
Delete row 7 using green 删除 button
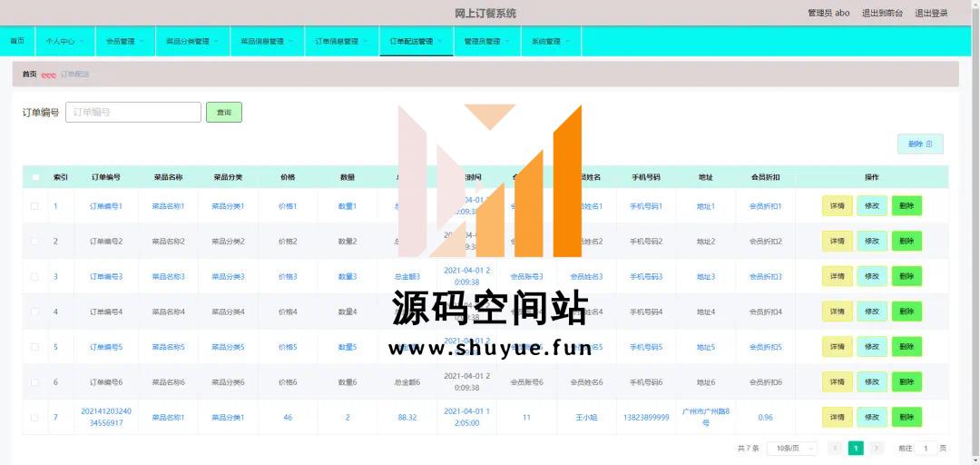click(x=906, y=417)
